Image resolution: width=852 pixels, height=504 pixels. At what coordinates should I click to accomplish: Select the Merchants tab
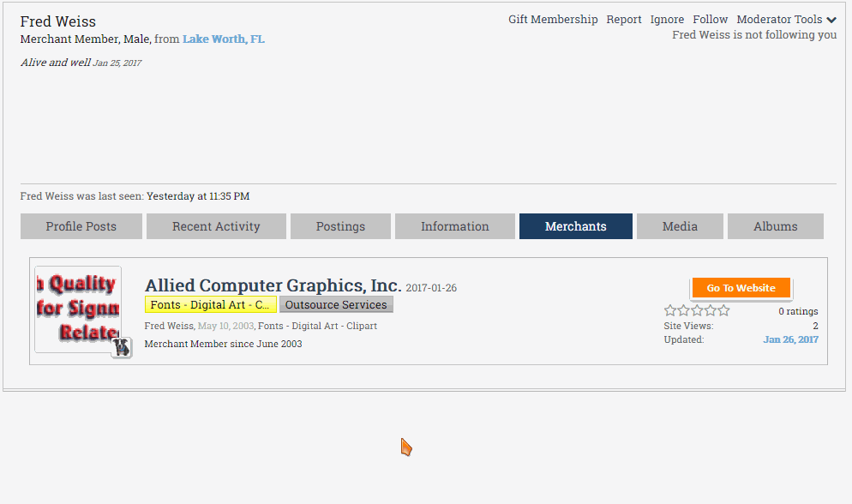575,226
